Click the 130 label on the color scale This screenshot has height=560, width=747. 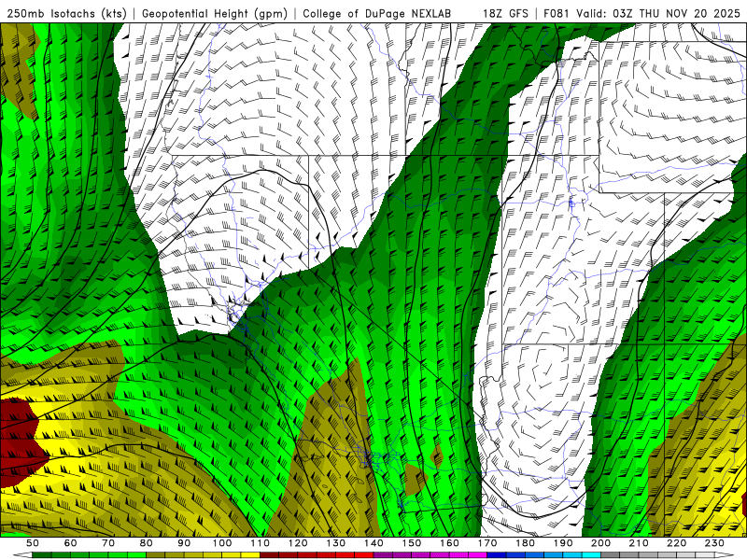pos(336,543)
